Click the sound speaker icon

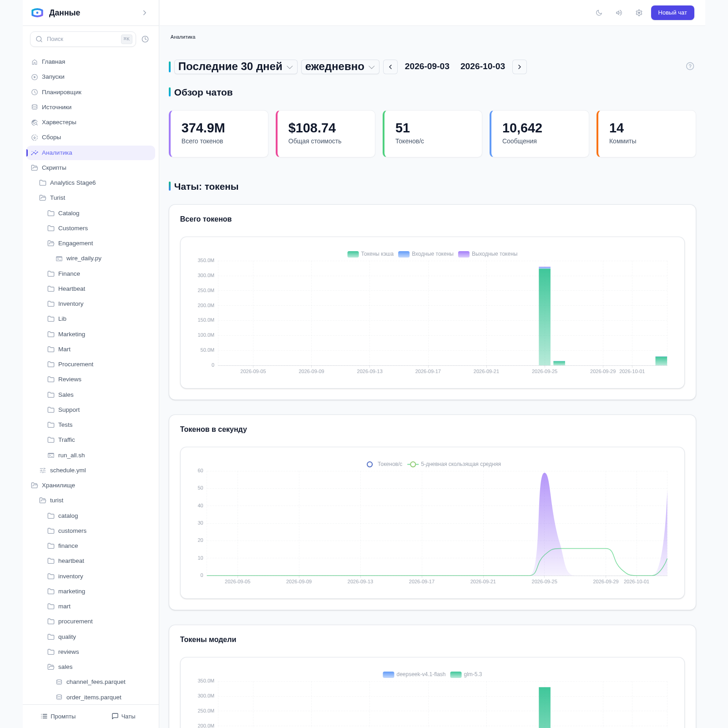(x=619, y=13)
